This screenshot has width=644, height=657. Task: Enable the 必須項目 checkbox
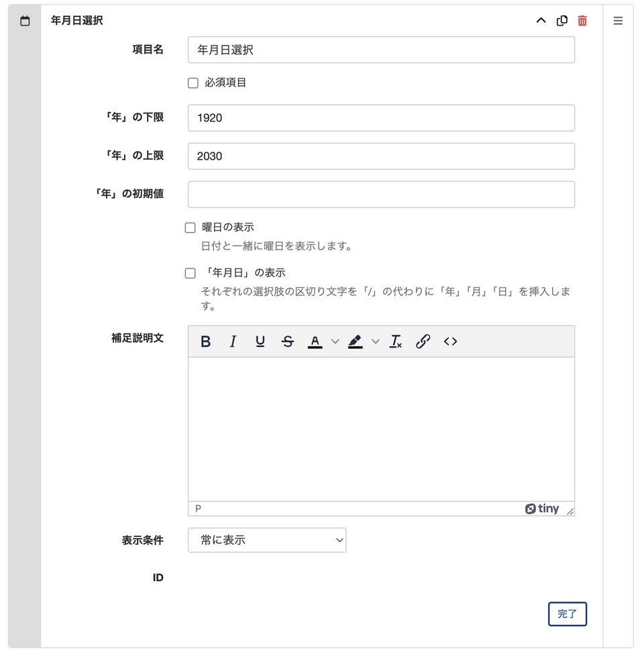193,83
